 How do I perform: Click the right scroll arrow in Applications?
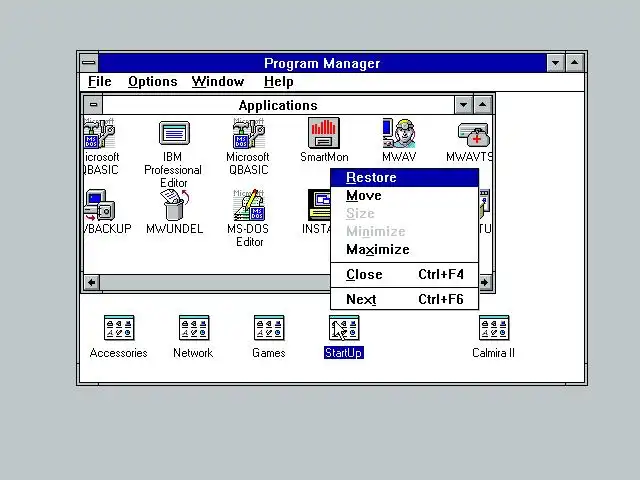[x=484, y=282]
